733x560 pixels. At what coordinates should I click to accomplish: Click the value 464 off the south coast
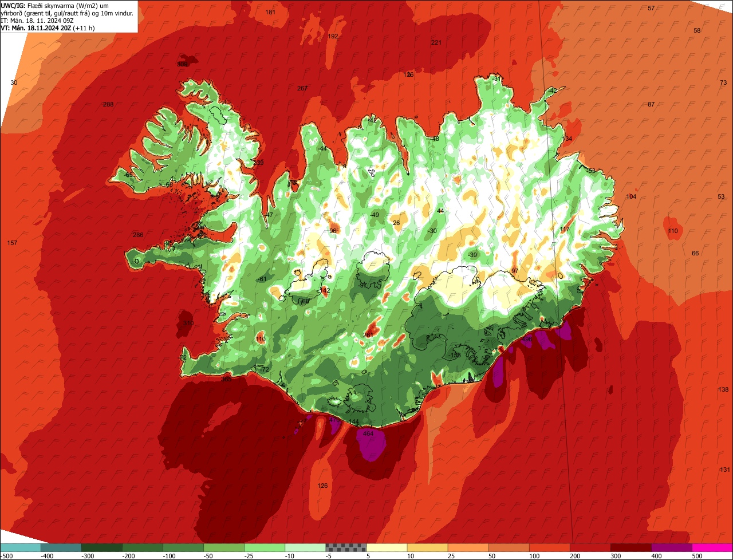click(x=368, y=433)
